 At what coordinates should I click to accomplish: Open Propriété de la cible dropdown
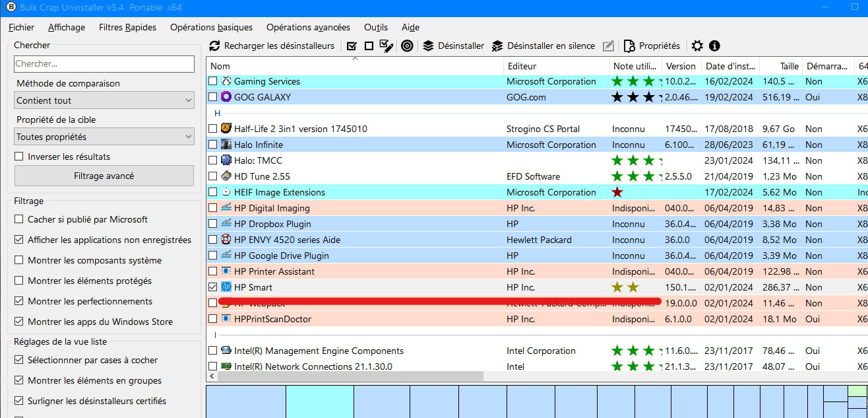[x=104, y=137]
